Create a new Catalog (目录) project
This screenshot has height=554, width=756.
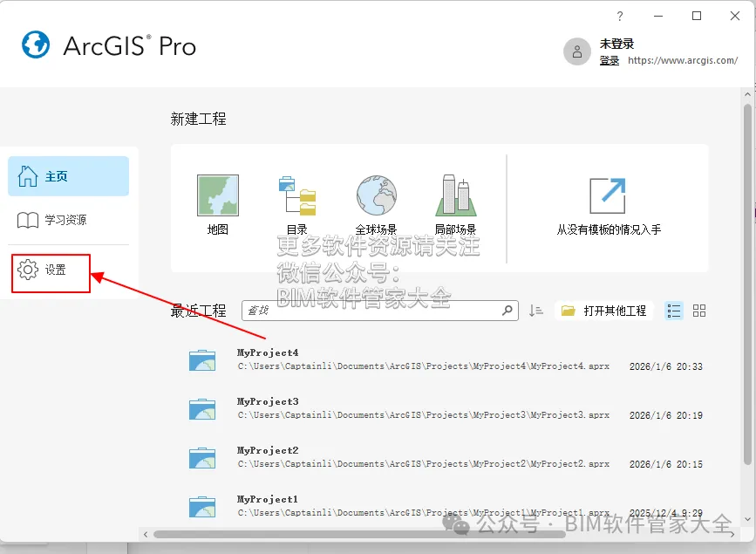(297, 204)
